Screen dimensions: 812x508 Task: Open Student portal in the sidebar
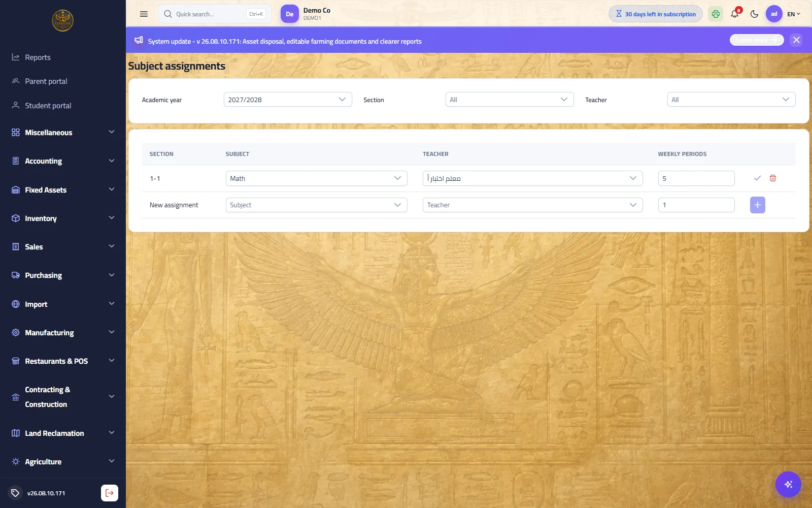(x=63, y=106)
